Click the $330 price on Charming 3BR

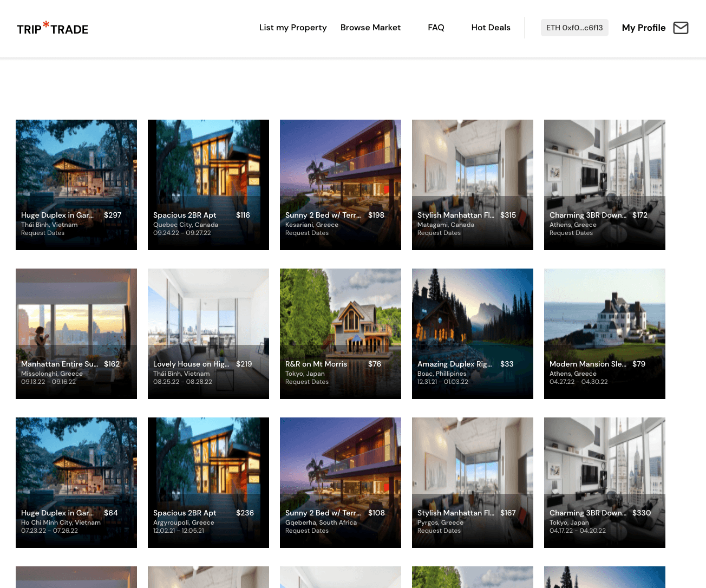click(x=642, y=513)
